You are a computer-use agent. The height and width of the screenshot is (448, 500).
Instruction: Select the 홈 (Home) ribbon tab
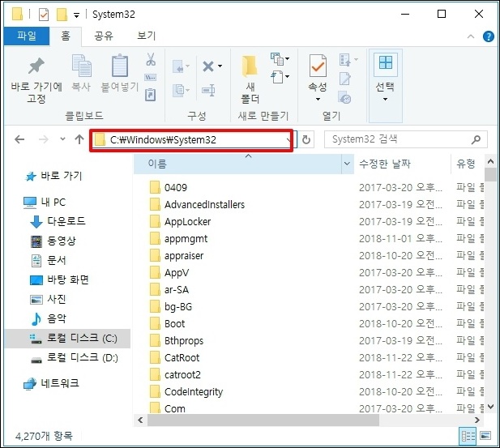click(66, 36)
